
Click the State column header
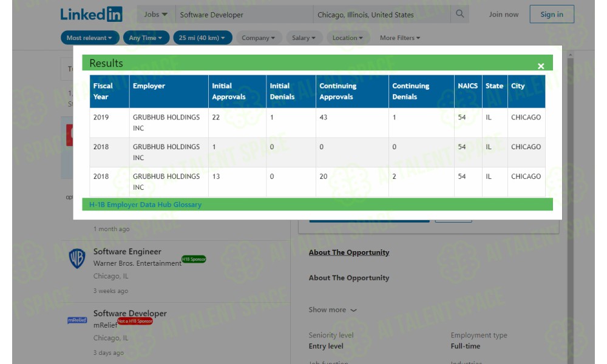pos(495,91)
